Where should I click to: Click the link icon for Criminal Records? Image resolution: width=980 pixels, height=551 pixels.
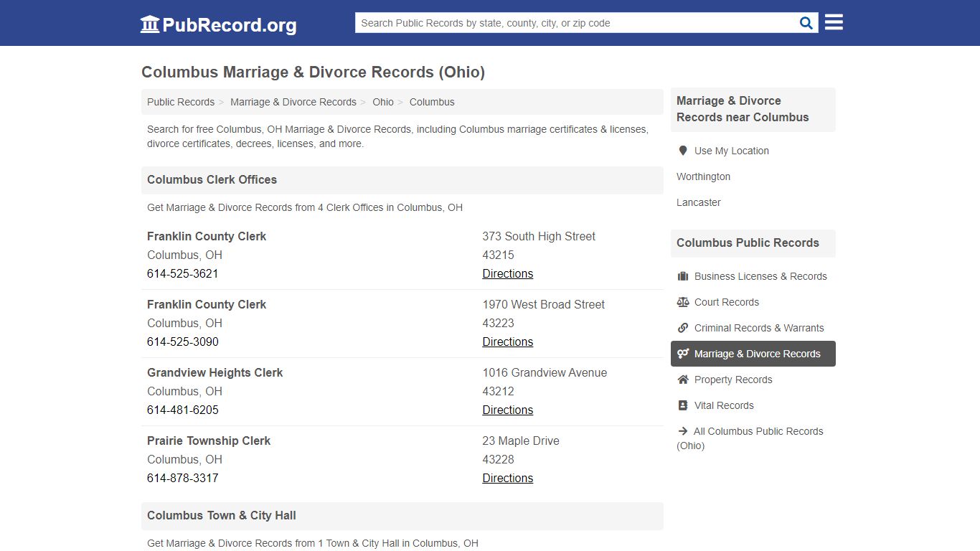(x=683, y=328)
